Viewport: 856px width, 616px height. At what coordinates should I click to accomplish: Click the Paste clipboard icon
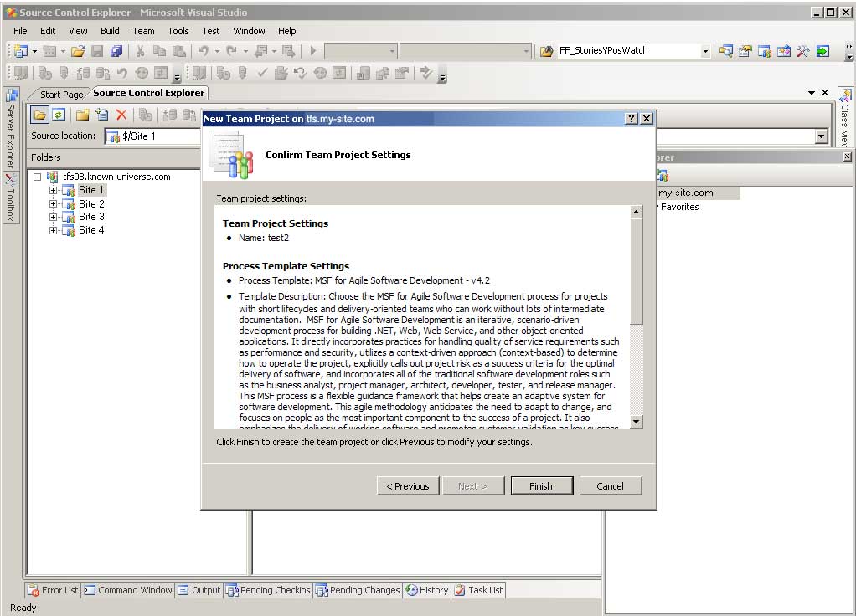tap(178, 51)
